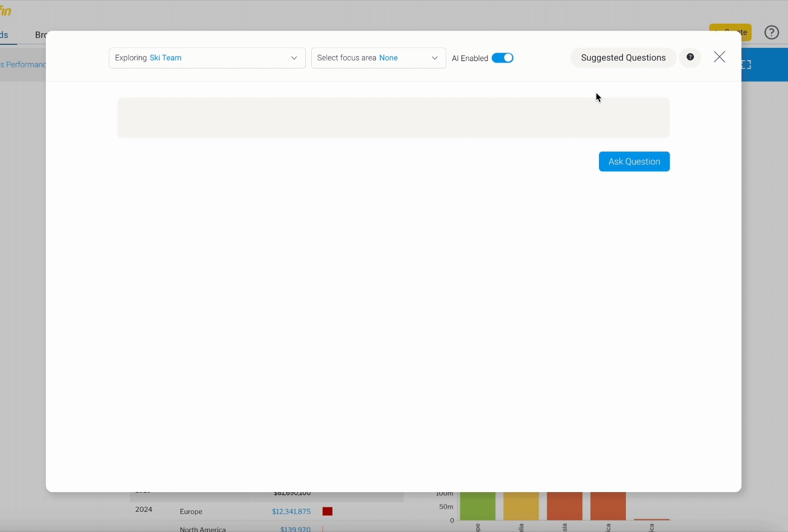Screen dimensions: 788x532
Task: Open help using the question mark icon
Action: click(x=771, y=32)
